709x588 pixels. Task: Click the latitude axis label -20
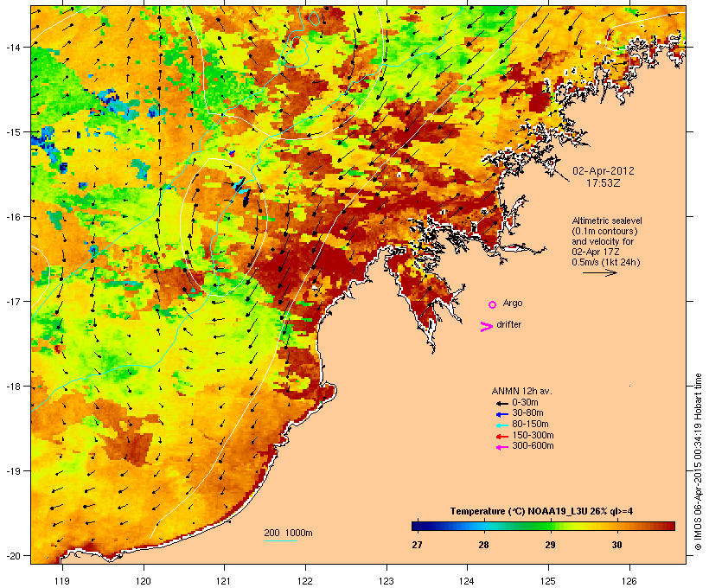pos(12,556)
